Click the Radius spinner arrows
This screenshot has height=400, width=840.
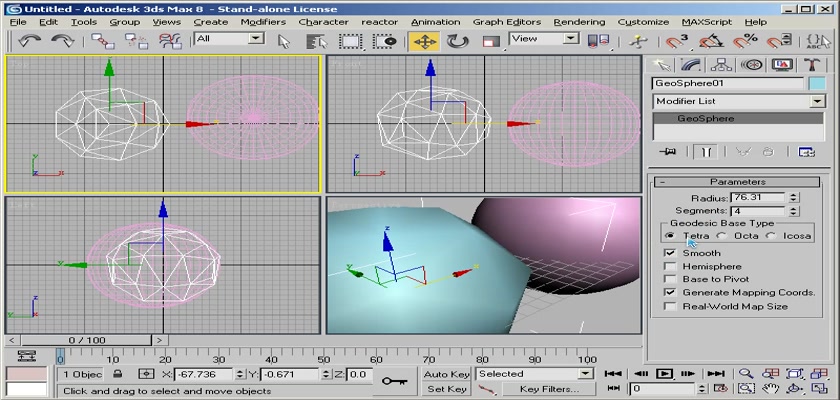793,198
